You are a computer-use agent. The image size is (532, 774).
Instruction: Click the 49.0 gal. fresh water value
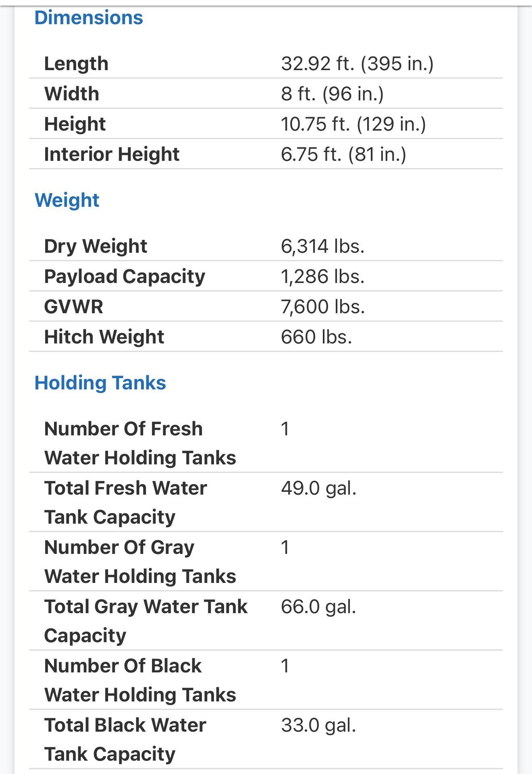[318, 488]
